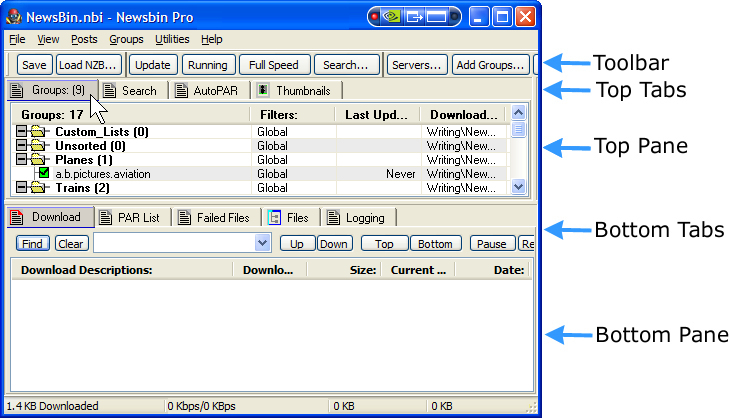Click the Trains folder icon
Image resolution: width=729 pixels, height=418 pixels.
[x=38, y=187]
